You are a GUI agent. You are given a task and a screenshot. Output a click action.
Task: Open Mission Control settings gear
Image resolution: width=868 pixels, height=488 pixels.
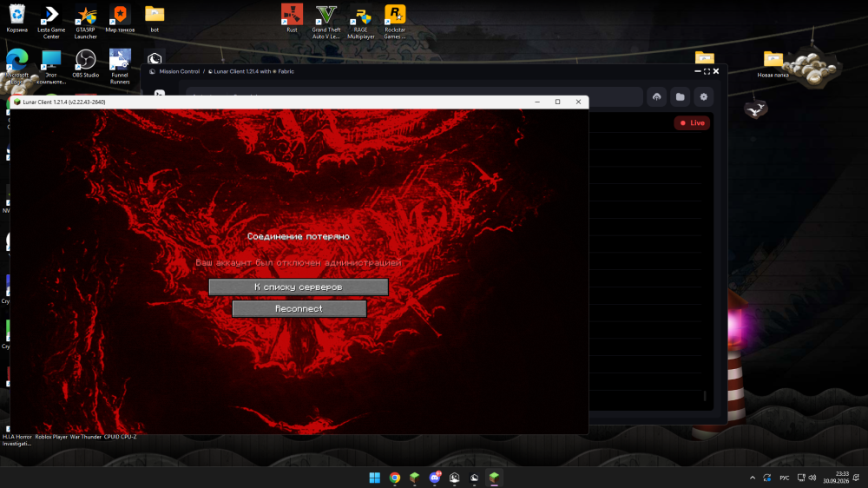tap(704, 97)
